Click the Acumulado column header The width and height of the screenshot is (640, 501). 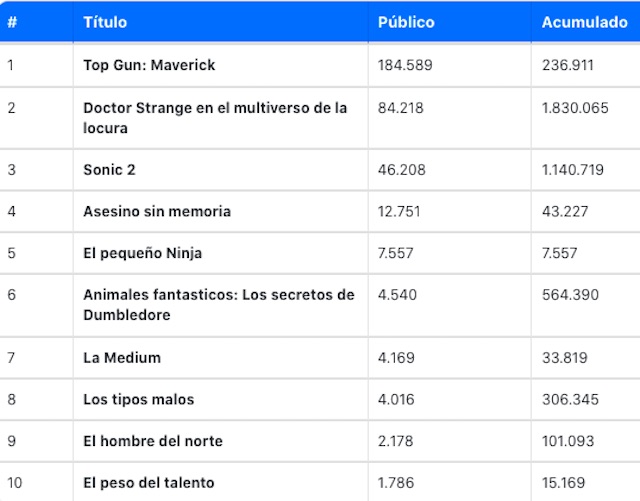[584, 22]
